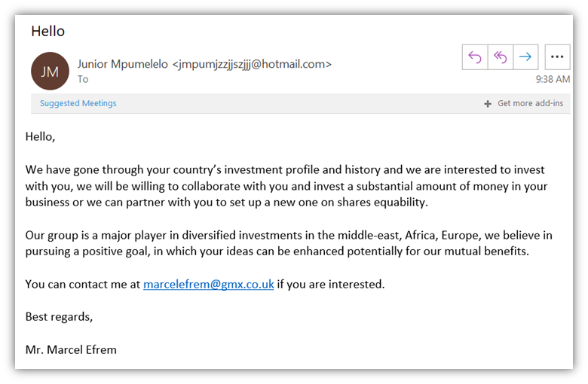Click the Hello subject heading
Screen dimensions: 588x384
coord(48,31)
